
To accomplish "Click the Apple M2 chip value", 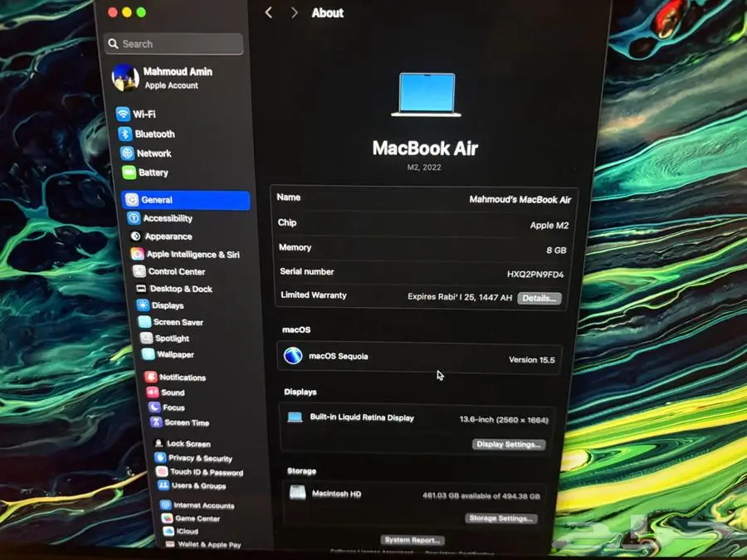I will (549, 225).
